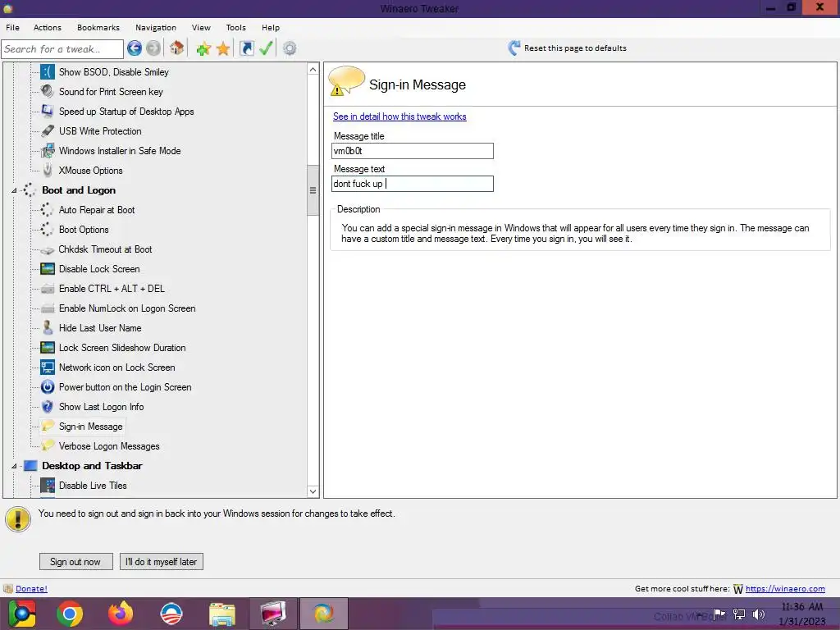Select Windows Installer in Safe Mode
840x630 pixels.
point(120,151)
